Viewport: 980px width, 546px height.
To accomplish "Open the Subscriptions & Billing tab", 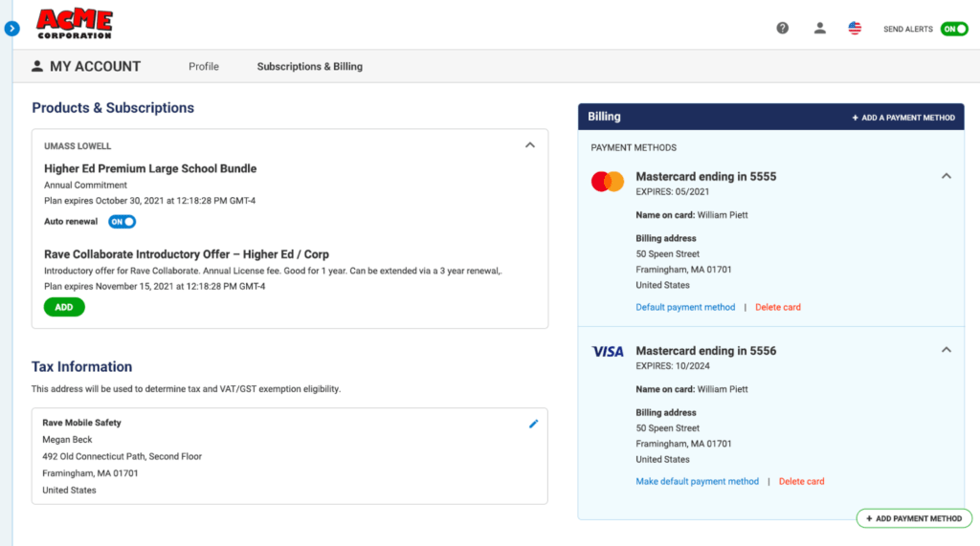I will (309, 67).
